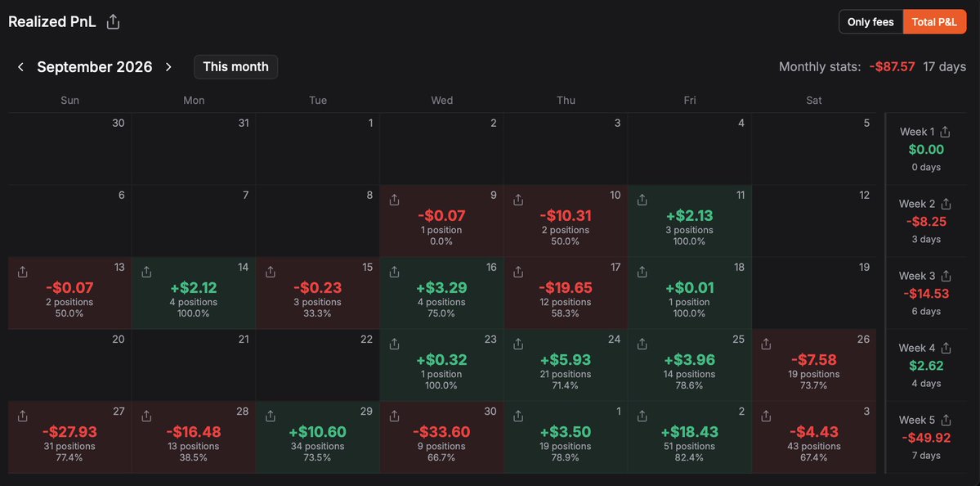Jump to This month
This screenshot has width=980, height=486.
(235, 67)
